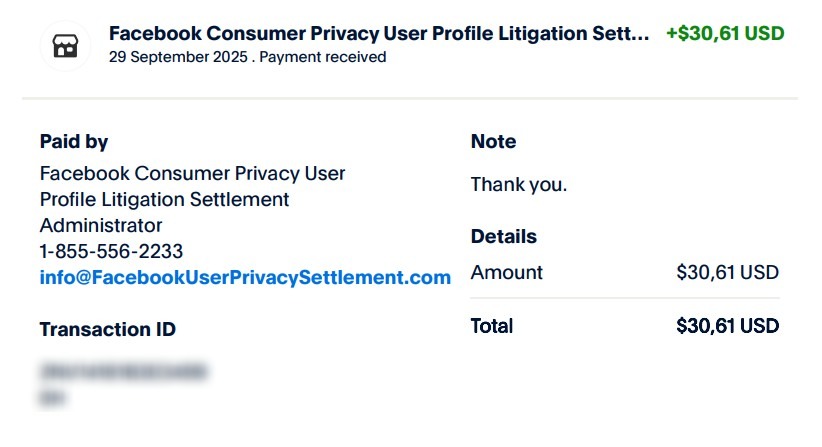
Task: Click the bold Total label
Action: [x=492, y=326]
